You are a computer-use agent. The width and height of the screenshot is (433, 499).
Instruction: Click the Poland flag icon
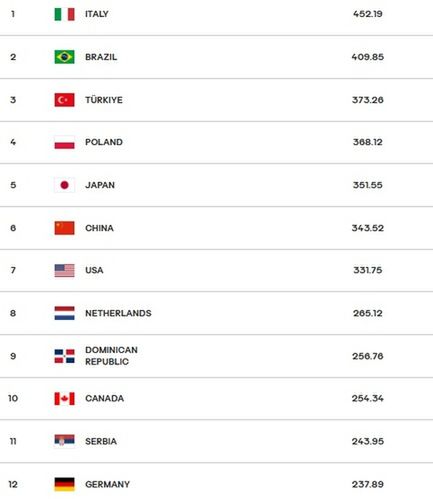tap(64, 142)
